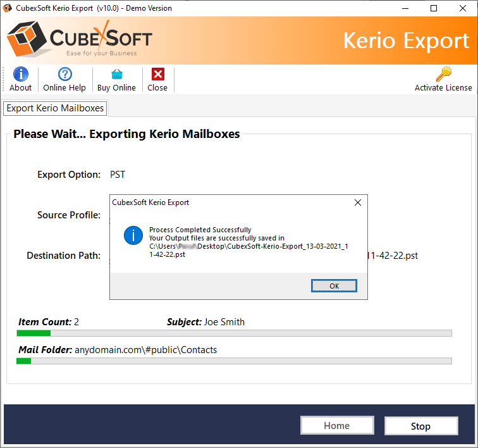Screen dimensions: 478x448
Task: Close the main application window
Action: point(463,8)
